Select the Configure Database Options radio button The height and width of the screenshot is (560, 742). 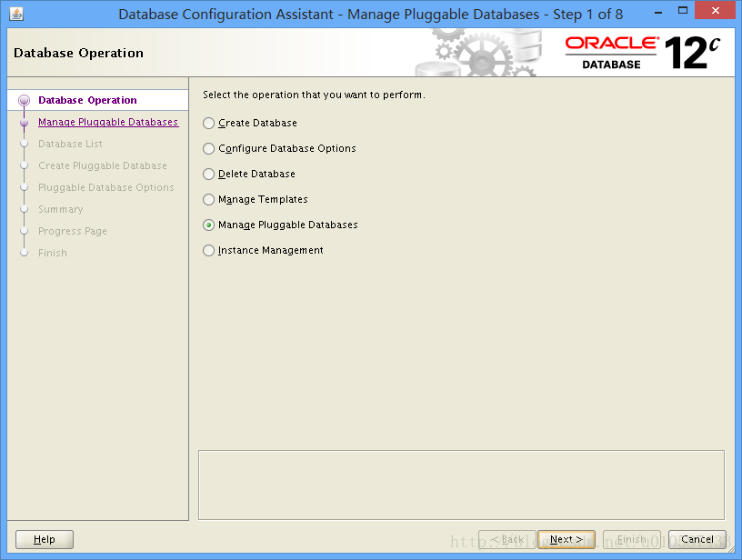[209, 149]
